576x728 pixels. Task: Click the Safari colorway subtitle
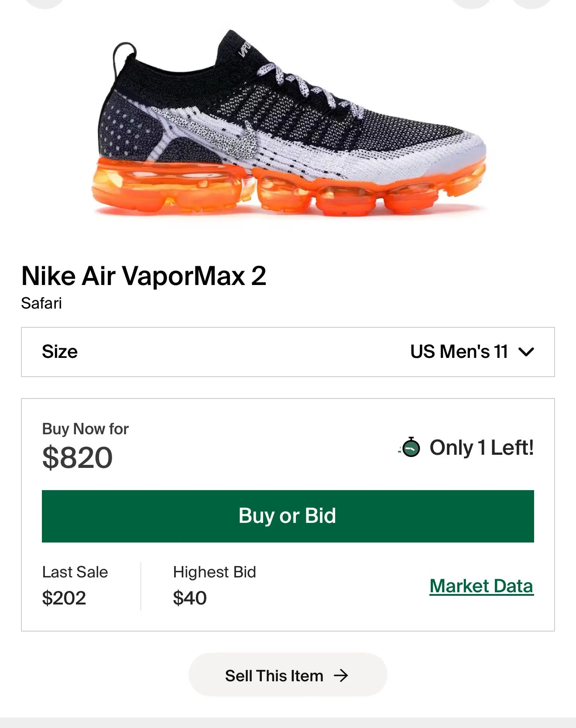pyautogui.click(x=41, y=303)
